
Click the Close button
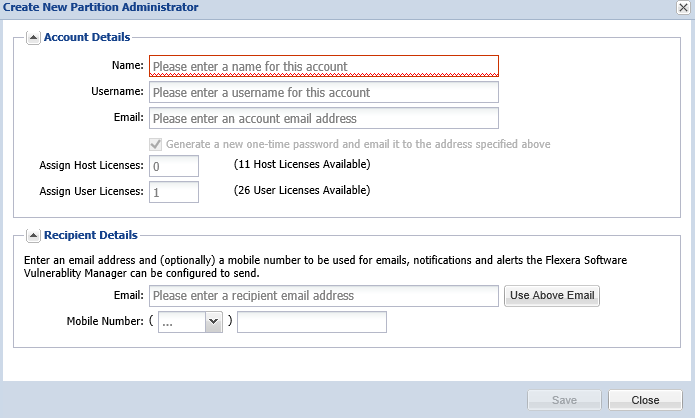[x=645, y=400]
